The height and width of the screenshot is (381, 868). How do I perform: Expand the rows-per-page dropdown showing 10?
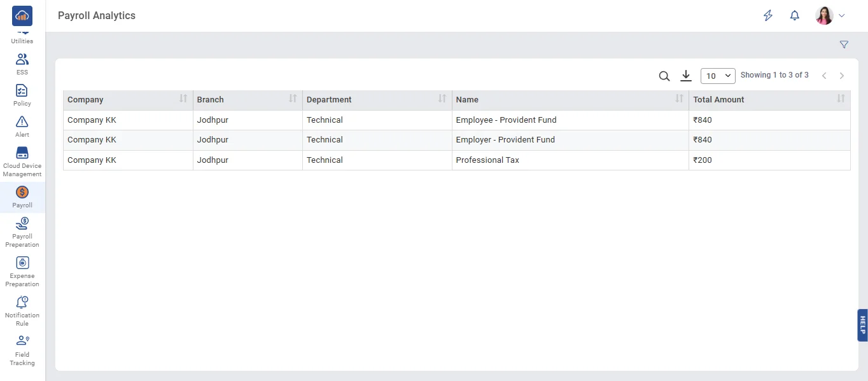point(718,76)
